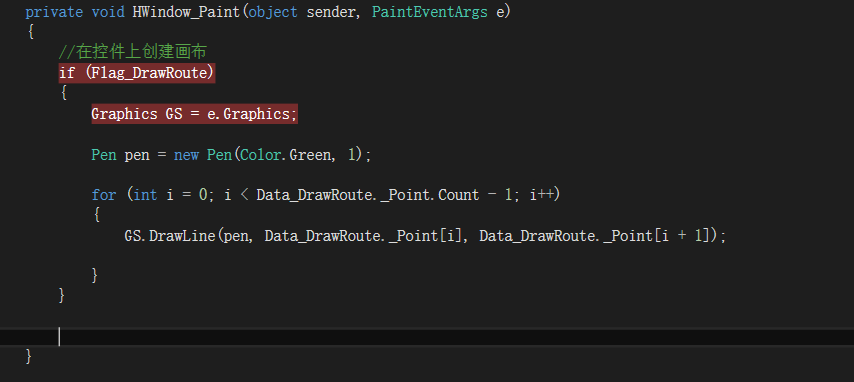Click the empty current line with text cursor

(x=427, y=337)
